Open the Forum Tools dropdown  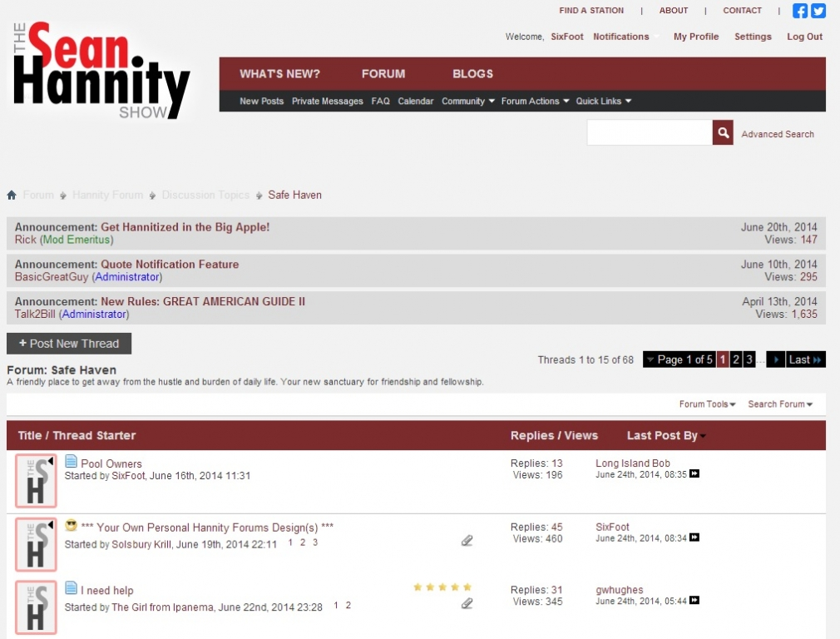707,404
